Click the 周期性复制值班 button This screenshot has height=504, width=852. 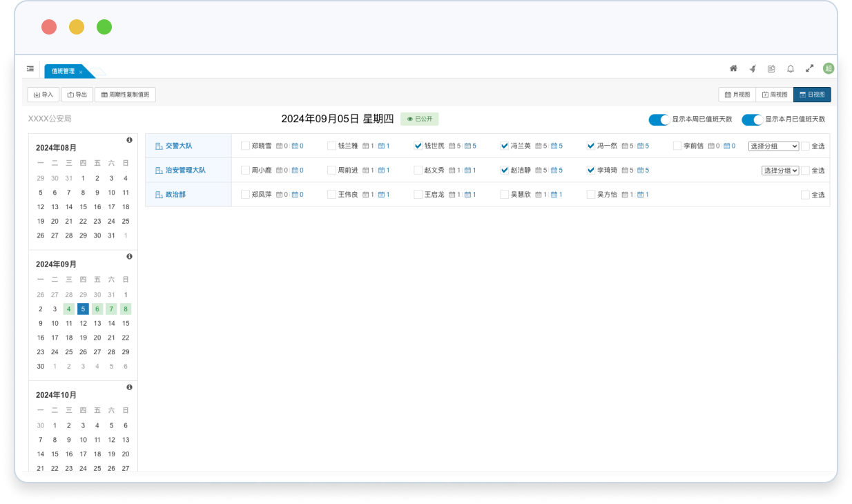(125, 95)
